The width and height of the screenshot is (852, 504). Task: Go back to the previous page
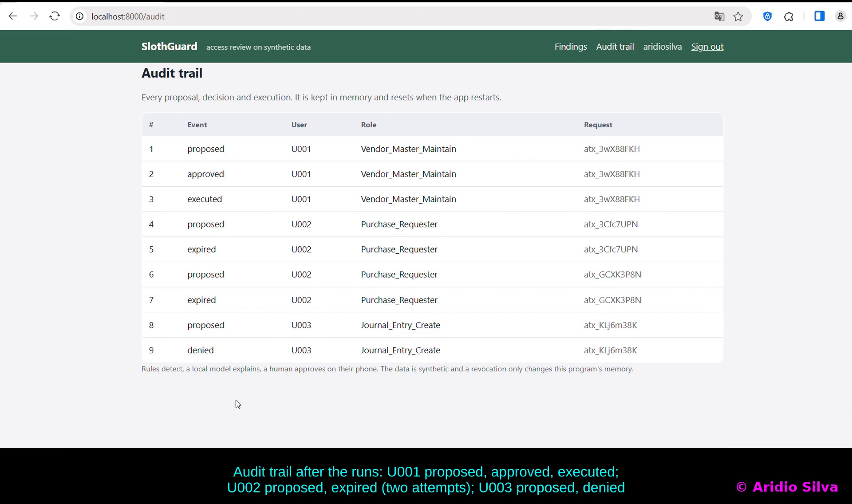(x=13, y=16)
